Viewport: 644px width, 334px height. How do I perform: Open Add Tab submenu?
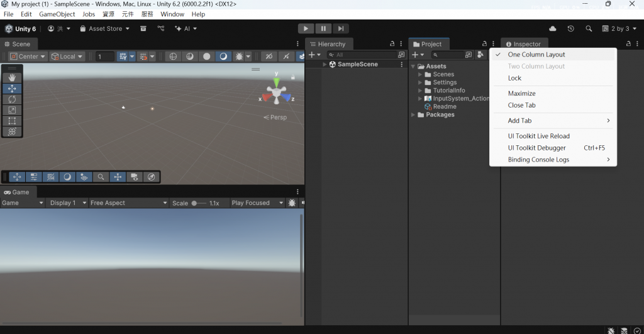(553, 120)
